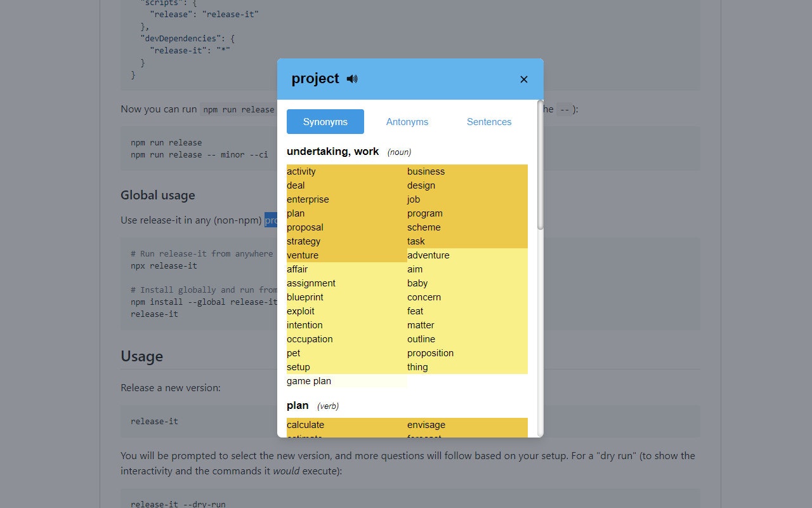Click "Release a new version:" text
This screenshot has height=508, width=812.
tap(171, 387)
